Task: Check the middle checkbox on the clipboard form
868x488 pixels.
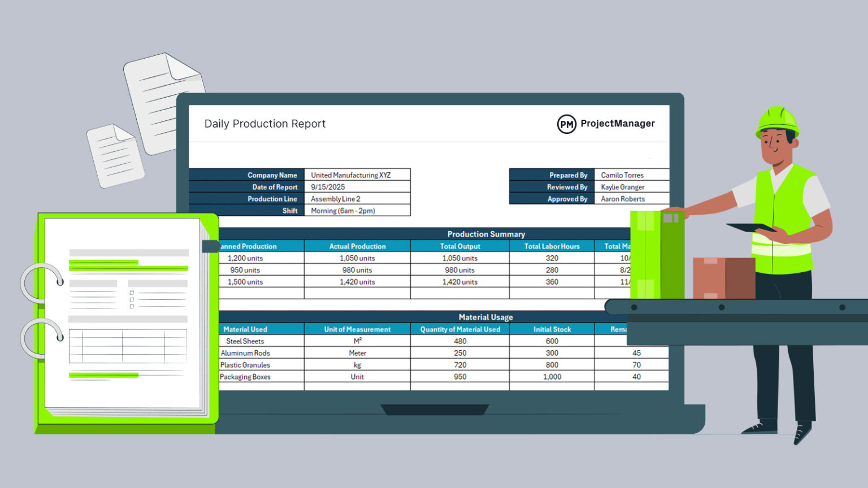Action: [132, 299]
